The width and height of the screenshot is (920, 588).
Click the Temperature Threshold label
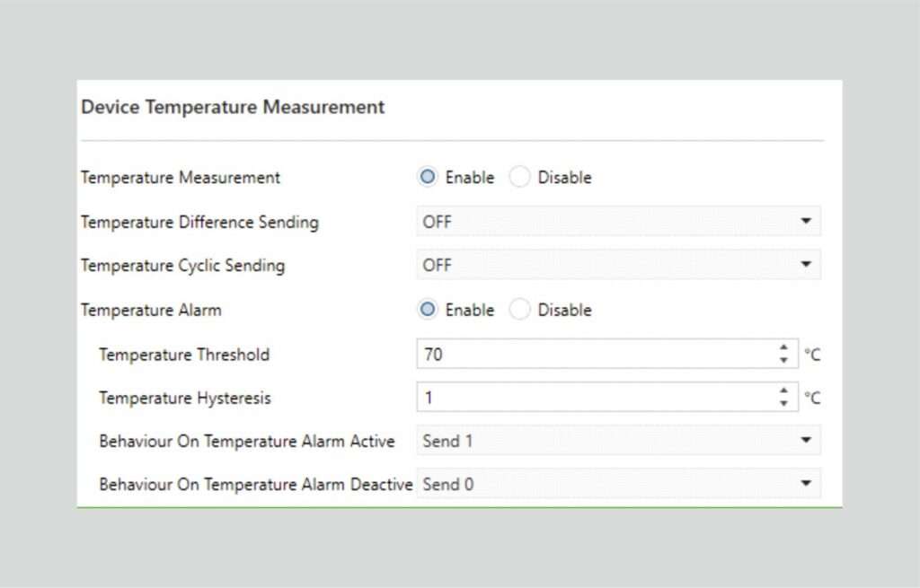tap(184, 355)
